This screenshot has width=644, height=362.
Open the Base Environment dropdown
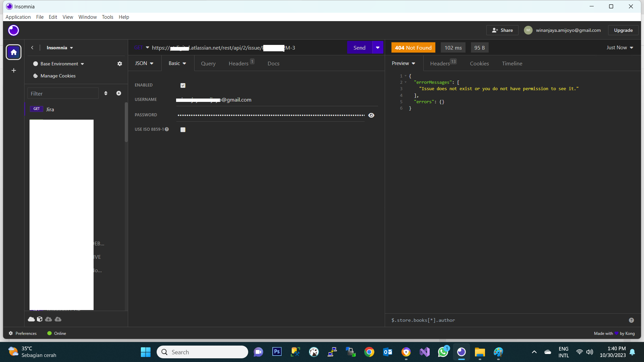point(62,64)
